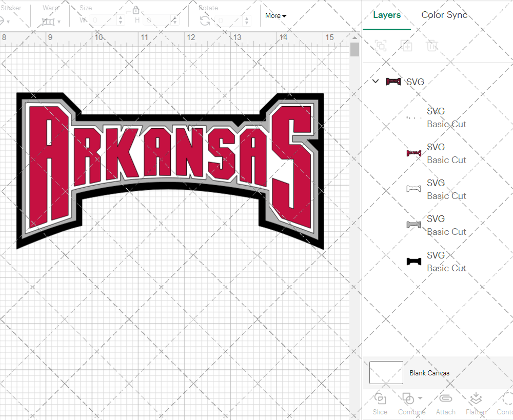Select the Layers tab

(387, 15)
